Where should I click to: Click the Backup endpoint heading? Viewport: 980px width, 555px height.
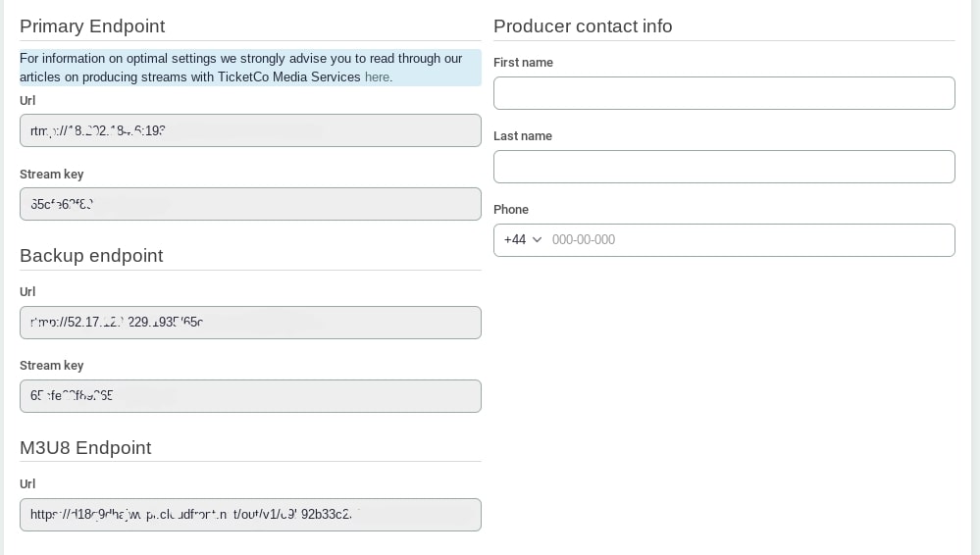pyautogui.click(x=91, y=256)
